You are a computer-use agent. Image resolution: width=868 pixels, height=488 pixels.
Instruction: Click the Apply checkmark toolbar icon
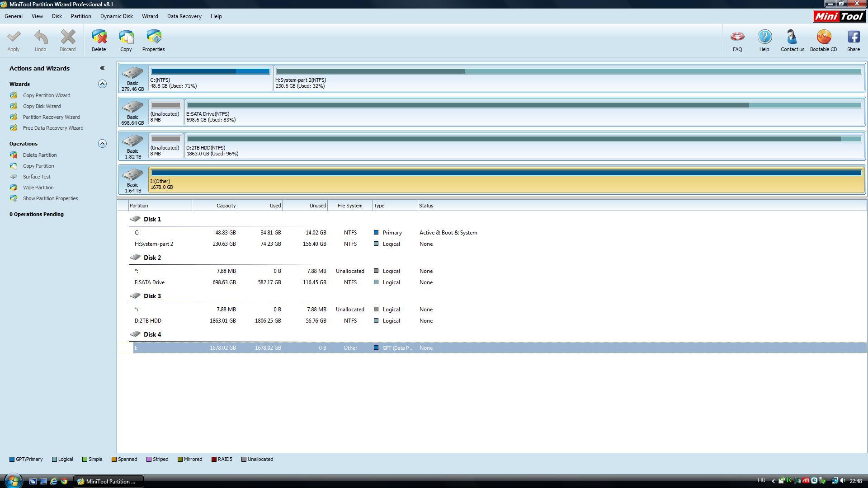click(x=14, y=37)
